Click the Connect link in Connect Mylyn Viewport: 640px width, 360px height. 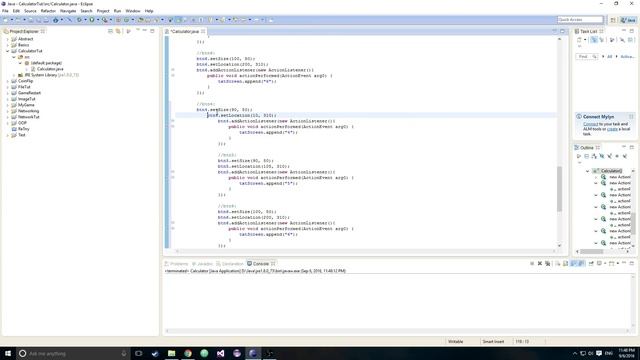590,124
